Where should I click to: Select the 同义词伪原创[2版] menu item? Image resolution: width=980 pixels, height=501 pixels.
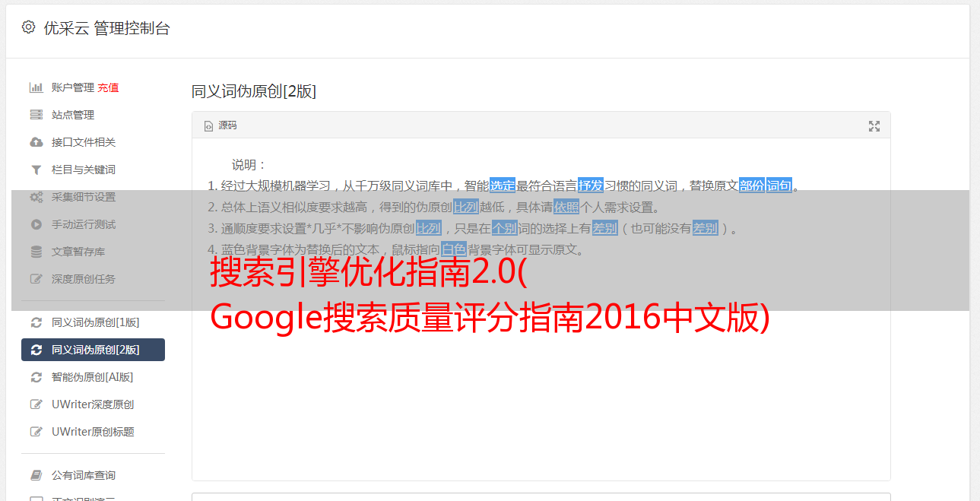coord(93,350)
